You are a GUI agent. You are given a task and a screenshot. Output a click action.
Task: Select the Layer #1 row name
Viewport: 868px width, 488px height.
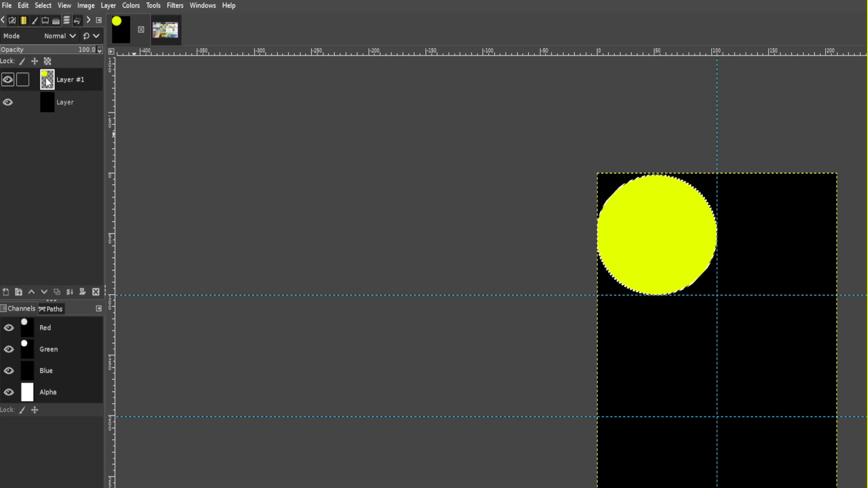point(70,80)
